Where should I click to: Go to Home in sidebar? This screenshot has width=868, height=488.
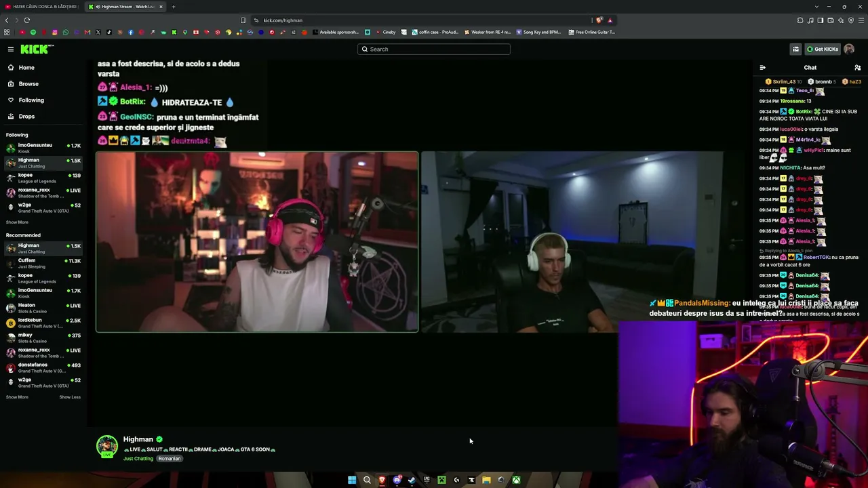pos(42,68)
